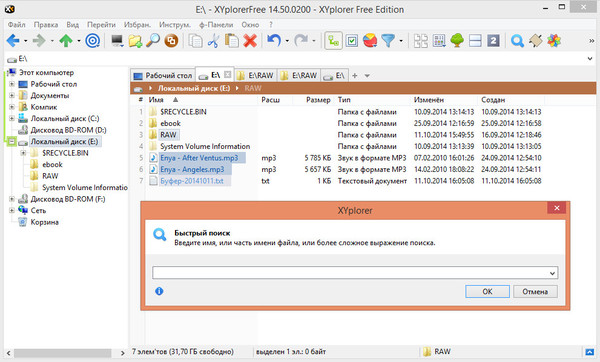
Task: Click the magnifying glass find files icon
Action: [153, 40]
